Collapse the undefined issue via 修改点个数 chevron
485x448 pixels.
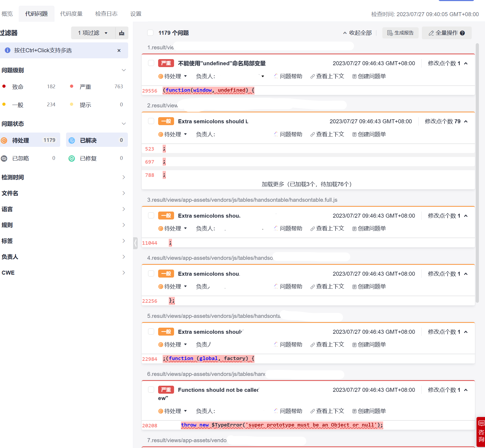466,63
